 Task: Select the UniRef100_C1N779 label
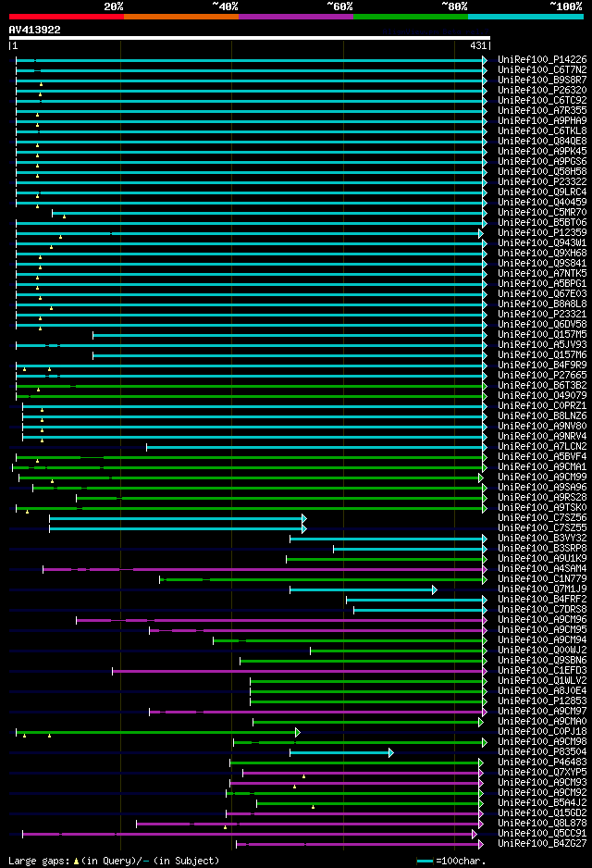pos(542,578)
